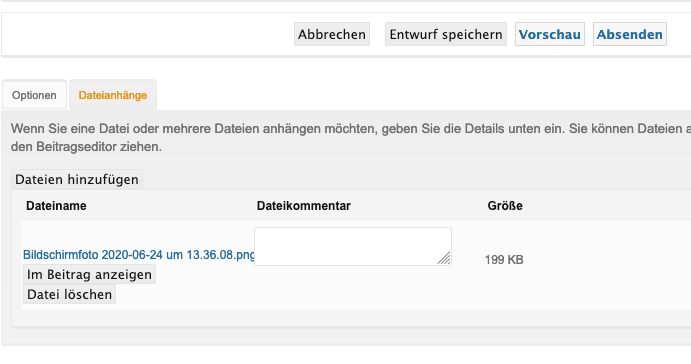
Task: Save the draft with Entwurf speichern
Action: (446, 34)
